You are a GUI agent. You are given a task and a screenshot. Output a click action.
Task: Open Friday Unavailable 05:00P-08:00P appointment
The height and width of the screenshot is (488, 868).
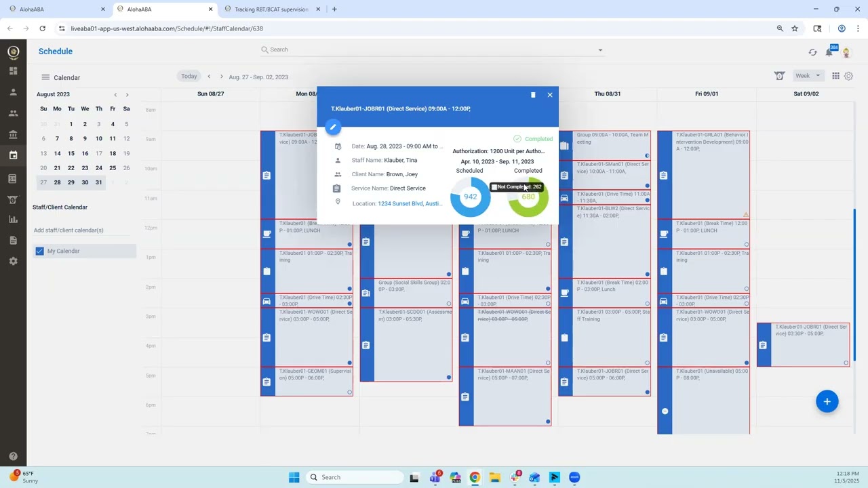point(703,400)
